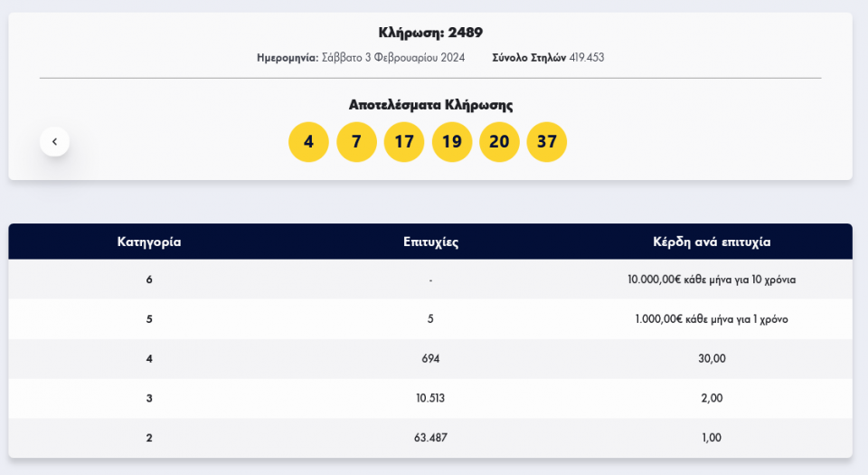868x475 pixels.
Task: Click the yellow ball numbered 20
Action: [499, 142]
